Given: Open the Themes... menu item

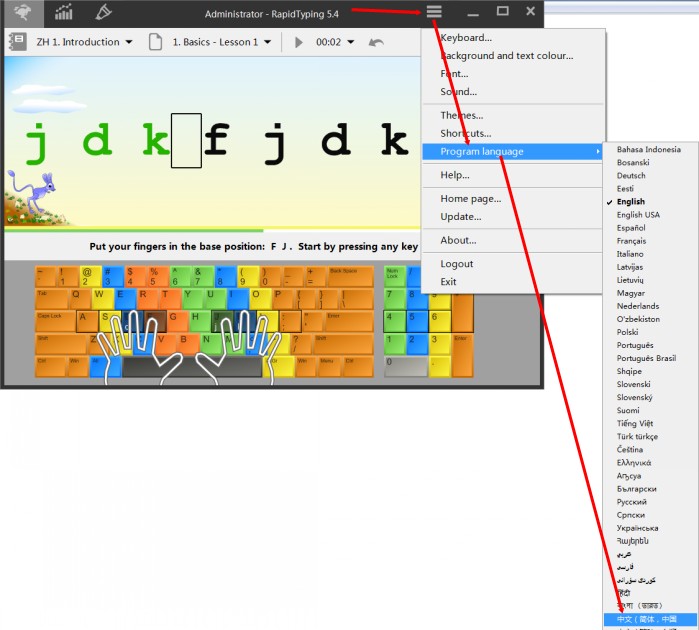Looking at the screenshot, I should (x=461, y=115).
